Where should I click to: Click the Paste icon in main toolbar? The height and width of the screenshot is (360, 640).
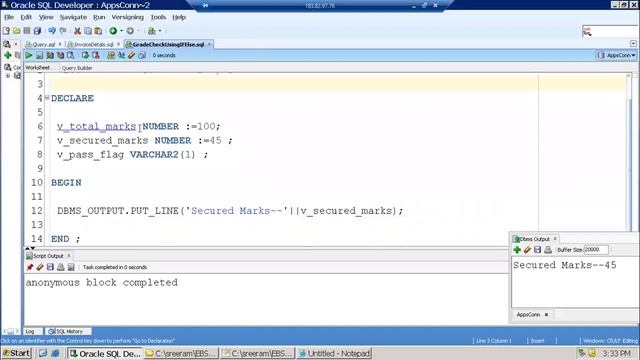[x=98, y=31]
